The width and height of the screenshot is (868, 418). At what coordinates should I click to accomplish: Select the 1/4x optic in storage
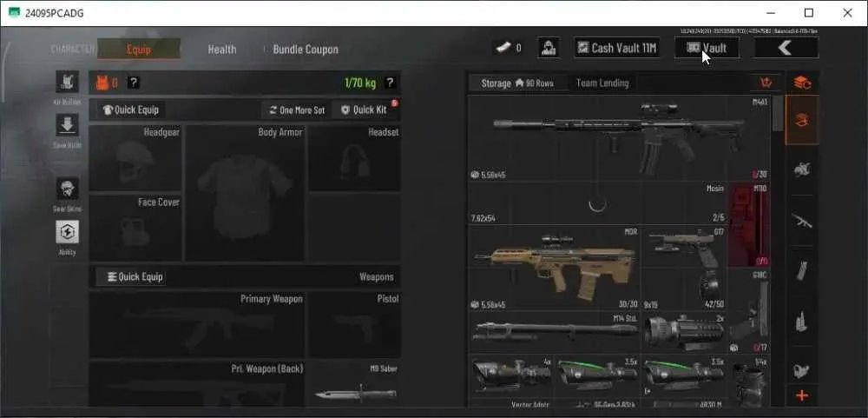coord(748,382)
